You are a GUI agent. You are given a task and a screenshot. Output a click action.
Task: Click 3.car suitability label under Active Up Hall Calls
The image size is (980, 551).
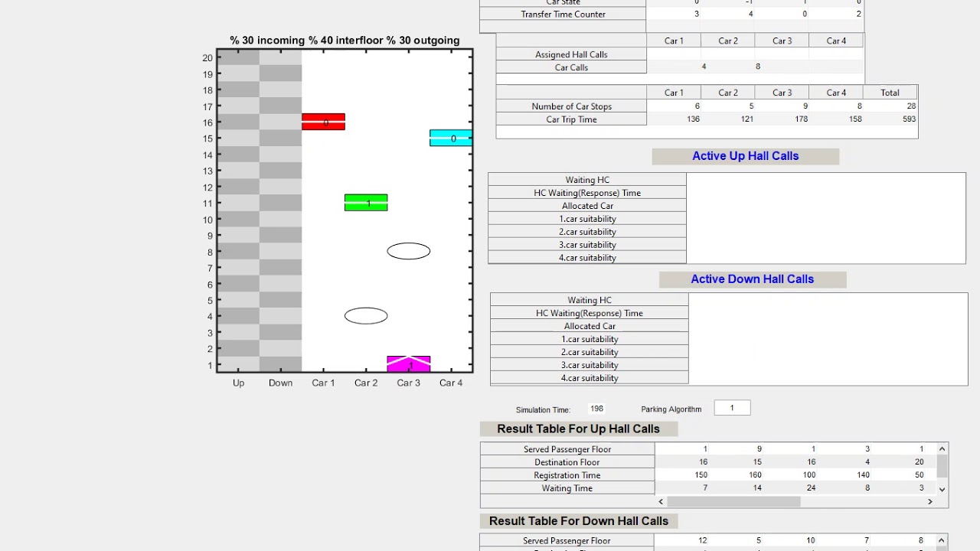[x=587, y=245]
